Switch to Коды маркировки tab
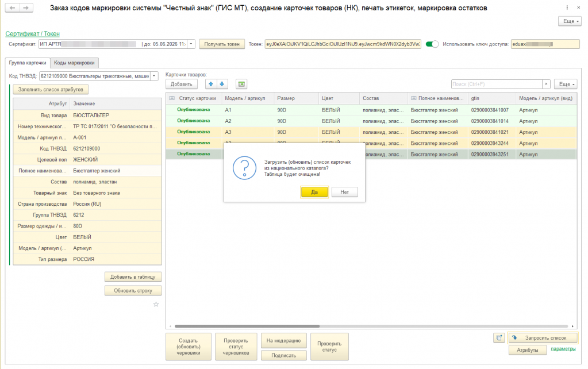 pos(75,63)
